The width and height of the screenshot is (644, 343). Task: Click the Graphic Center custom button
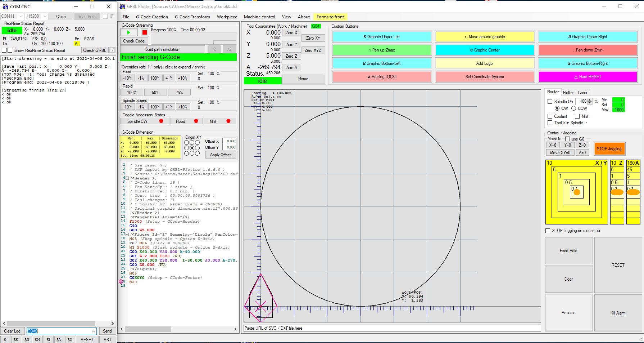tap(485, 50)
